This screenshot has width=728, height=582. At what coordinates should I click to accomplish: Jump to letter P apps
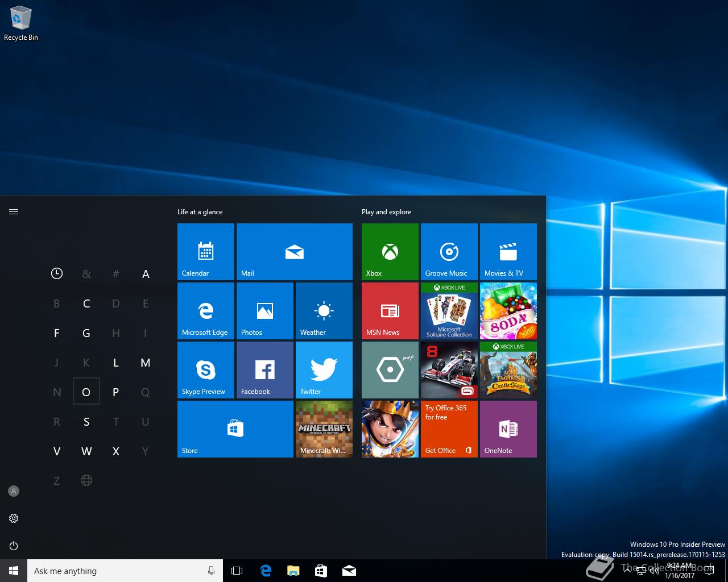[116, 392]
